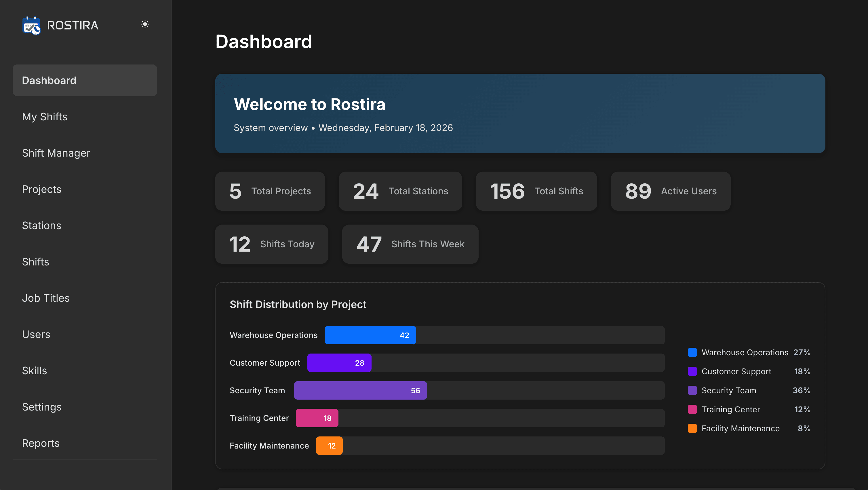Click the Active Users count card

(x=670, y=191)
